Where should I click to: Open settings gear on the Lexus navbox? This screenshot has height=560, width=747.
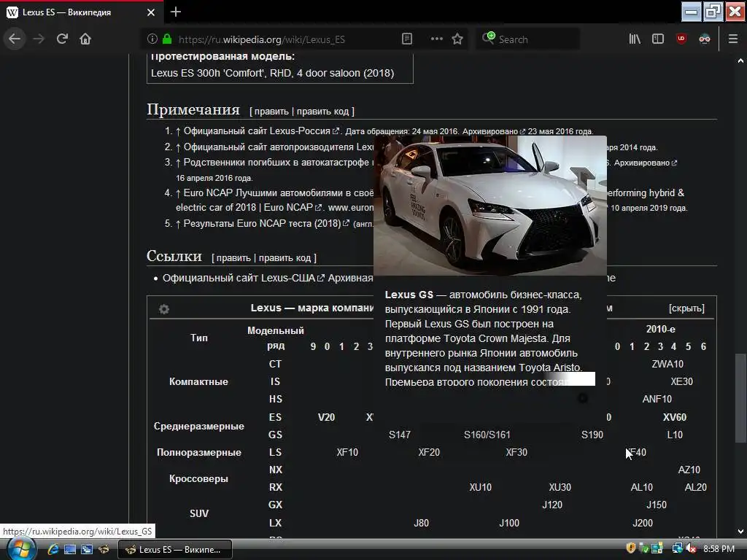(164, 309)
